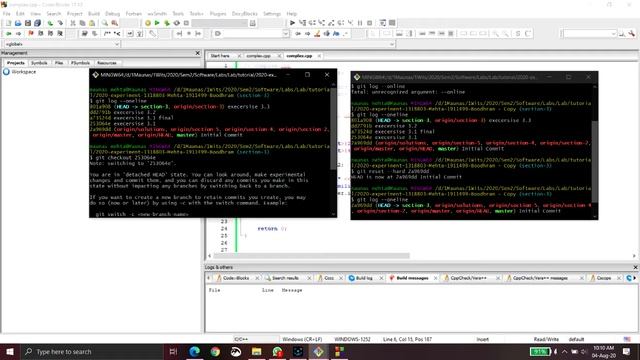Viewport: 640px width, 360px height.
Task: Click the Open file toolbar icon
Action: coord(18,23)
